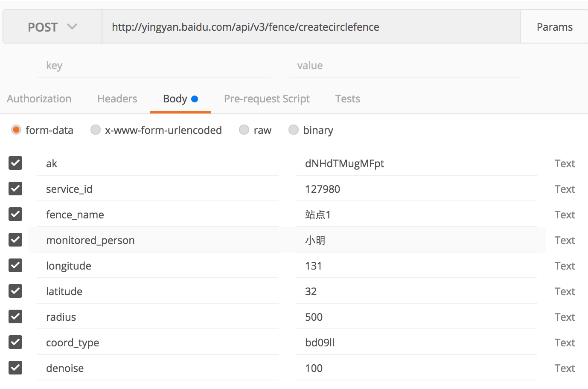The width and height of the screenshot is (588, 389).
Task: Open the Headers tab
Action: click(x=117, y=99)
